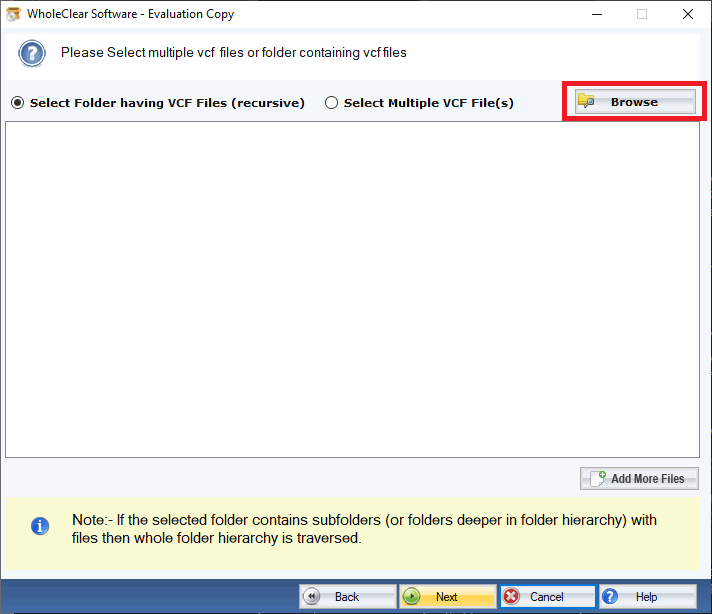This screenshot has height=614, width=712.
Task: Click the question mark icon on Help button
Action: 611,597
